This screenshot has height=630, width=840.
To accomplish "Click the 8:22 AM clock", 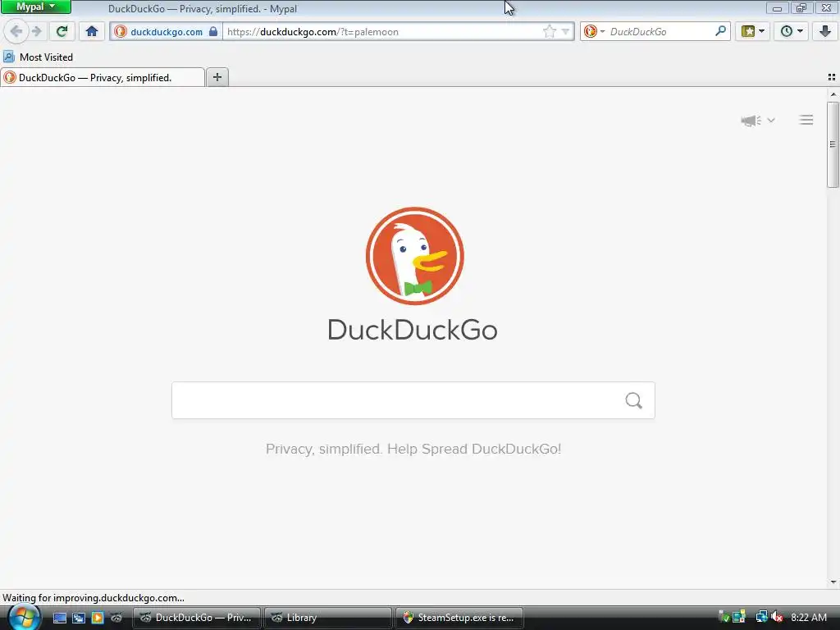I will (x=808, y=618).
